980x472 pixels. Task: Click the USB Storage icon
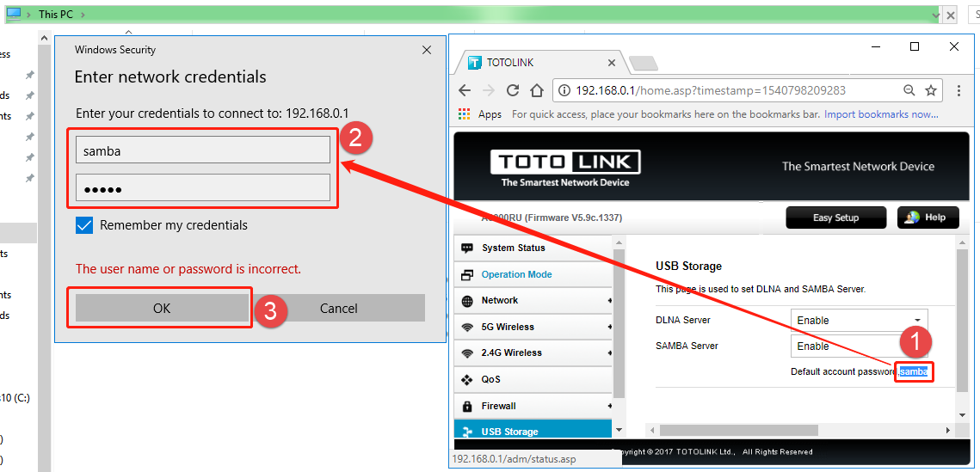[467, 432]
